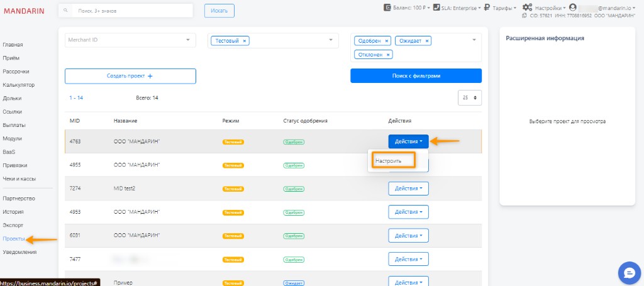Screen dimensions: 644x286
Task: Open Действия dropdown for MID 4953
Action: pos(409,212)
